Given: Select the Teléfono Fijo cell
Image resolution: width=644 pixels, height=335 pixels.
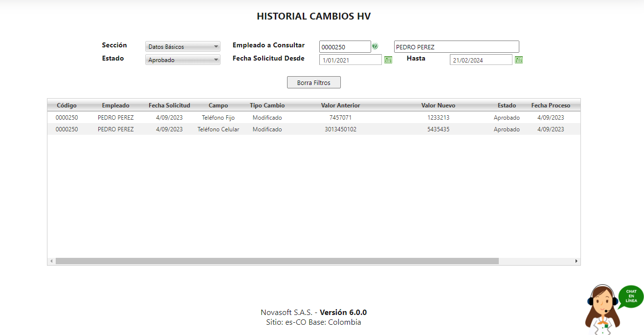Looking at the screenshot, I should pos(218,118).
